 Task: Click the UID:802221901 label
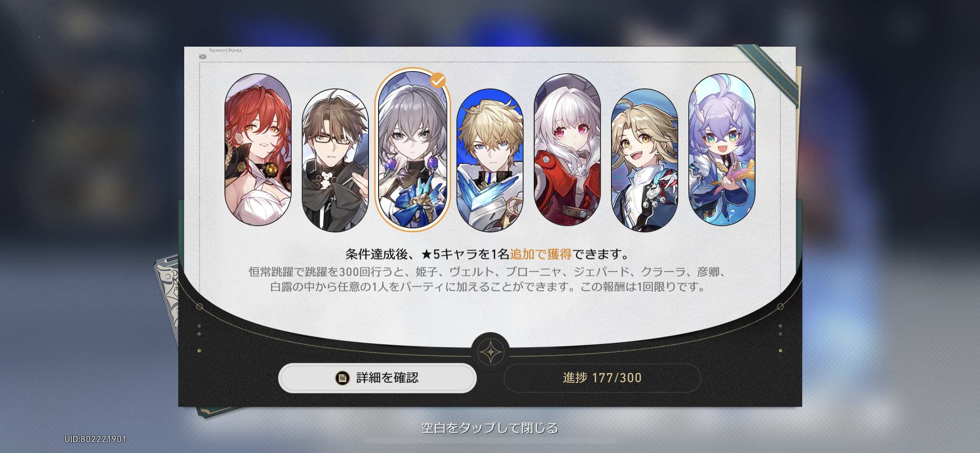click(95, 439)
